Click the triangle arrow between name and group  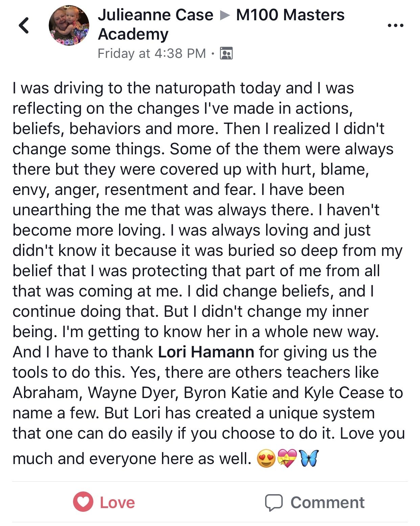tap(225, 16)
